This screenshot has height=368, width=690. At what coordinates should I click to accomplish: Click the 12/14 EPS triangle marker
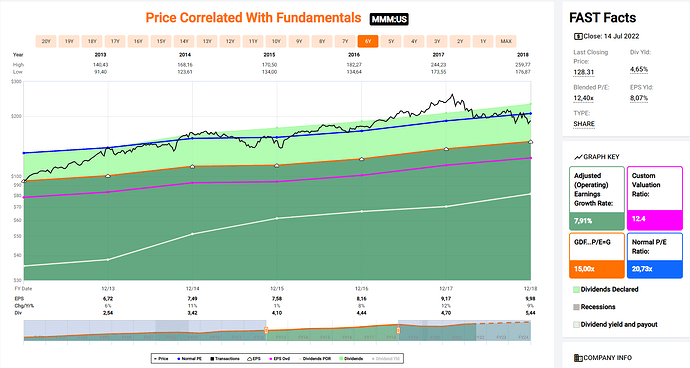click(192, 166)
